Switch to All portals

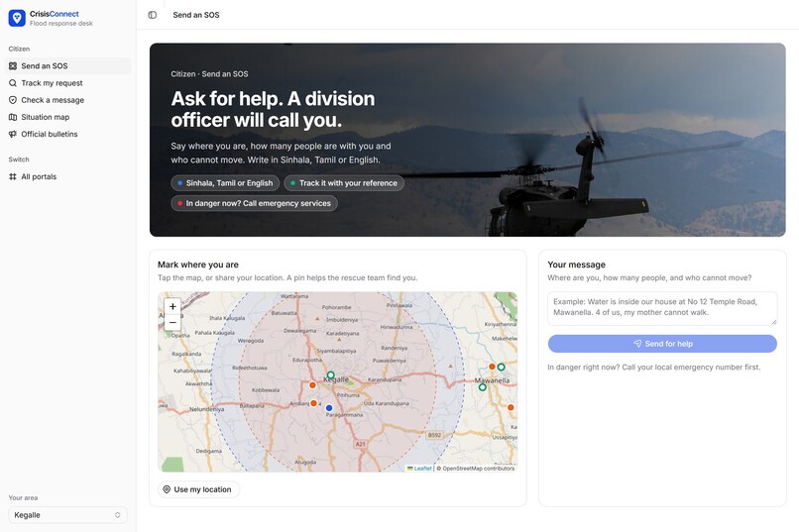pyautogui.click(x=67, y=176)
